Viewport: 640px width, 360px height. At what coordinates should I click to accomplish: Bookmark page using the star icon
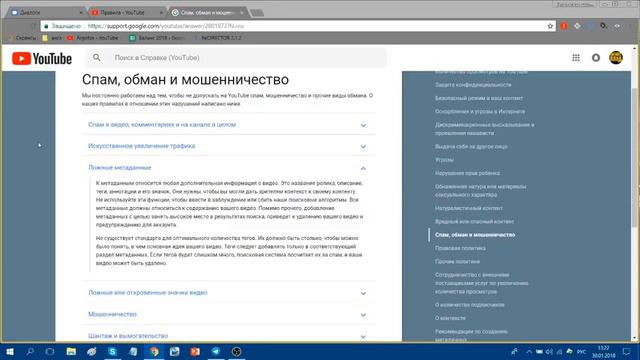[550, 26]
